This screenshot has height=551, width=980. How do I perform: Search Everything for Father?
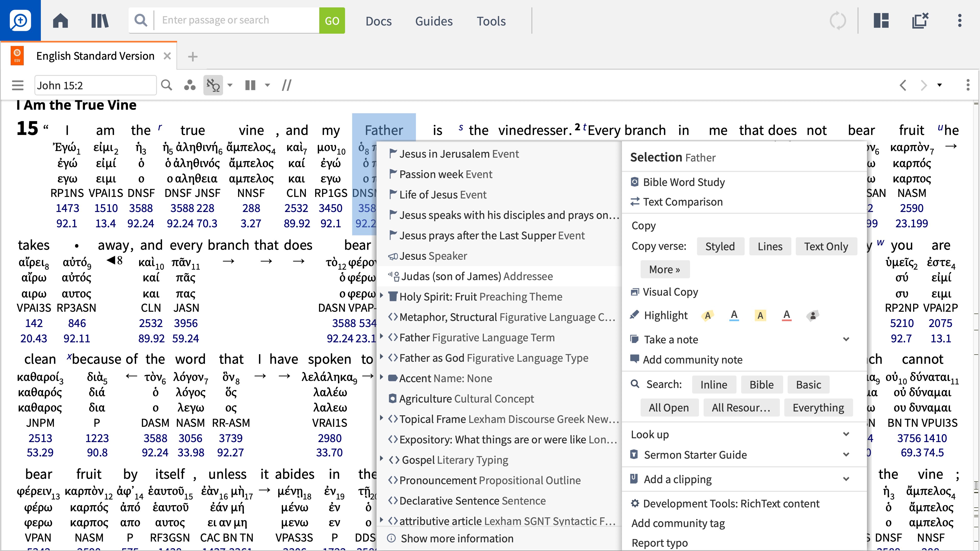point(818,408)
